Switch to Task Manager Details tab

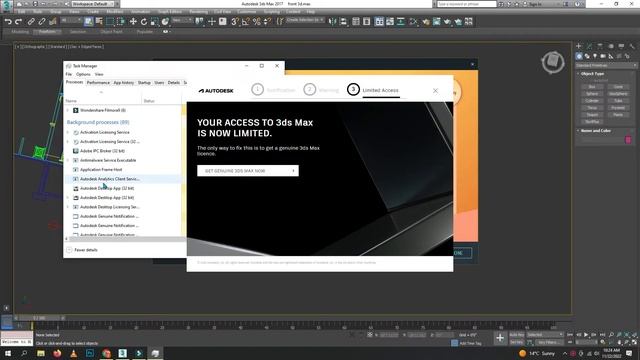(173, 82)
